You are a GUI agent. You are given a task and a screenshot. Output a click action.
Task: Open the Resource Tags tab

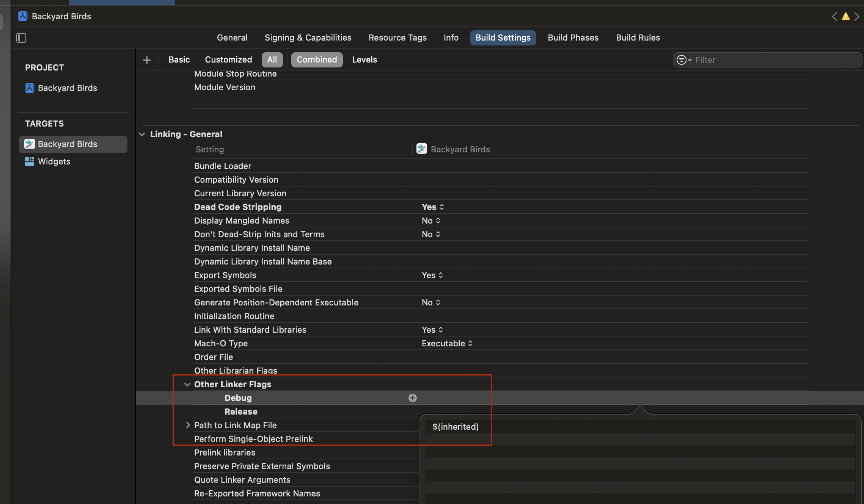tap(397, 38)
